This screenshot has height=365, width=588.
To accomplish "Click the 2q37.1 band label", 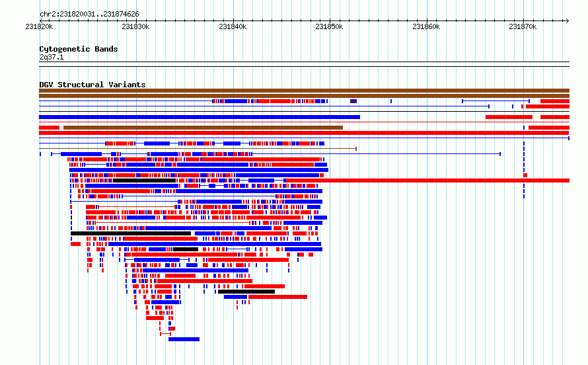I will tap(52, 57).
